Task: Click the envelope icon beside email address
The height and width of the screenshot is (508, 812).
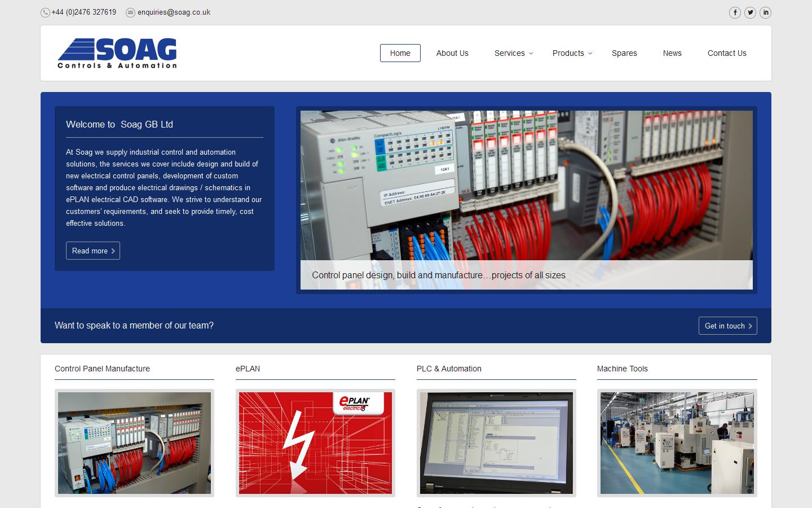Action: point(130,12)
